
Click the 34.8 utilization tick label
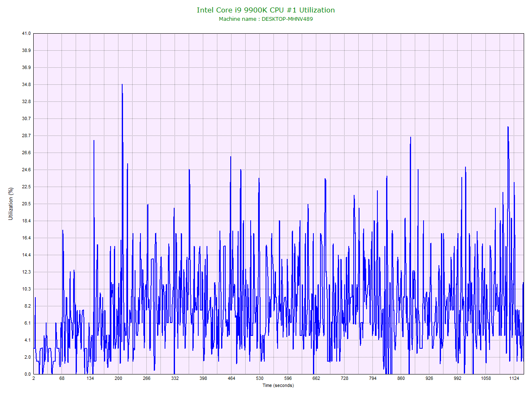27,84
